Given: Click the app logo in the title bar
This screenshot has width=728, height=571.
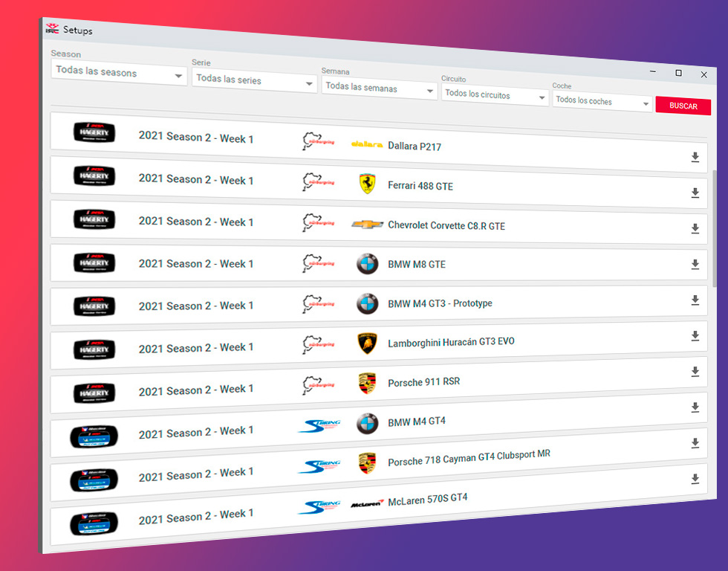Looking at the screenshot, I should point(53,29).
